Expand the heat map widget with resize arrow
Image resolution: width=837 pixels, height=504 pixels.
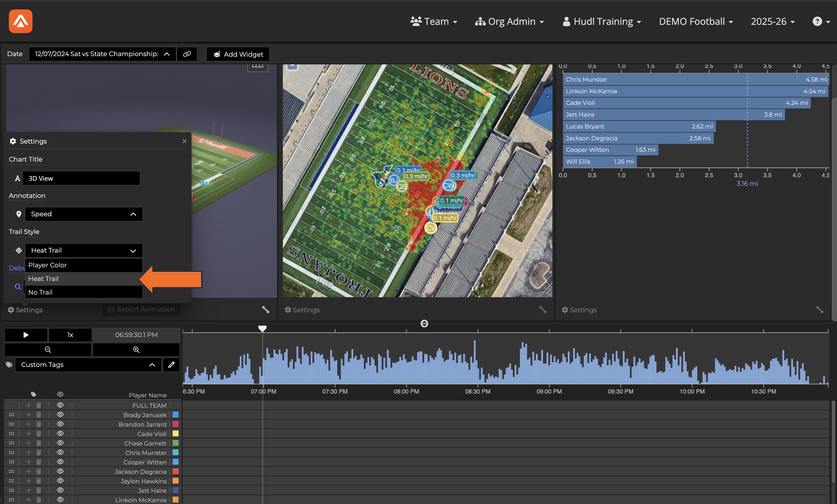pos(543,309)
